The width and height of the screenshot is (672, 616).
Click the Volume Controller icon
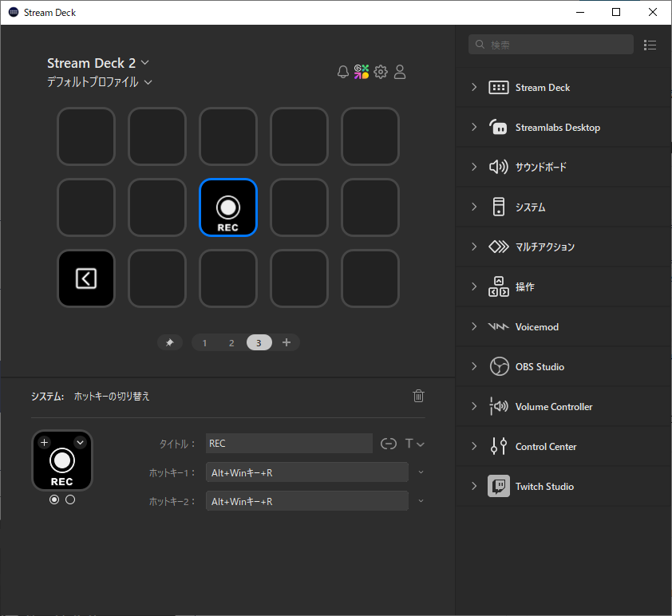click(x=499, y=406)
